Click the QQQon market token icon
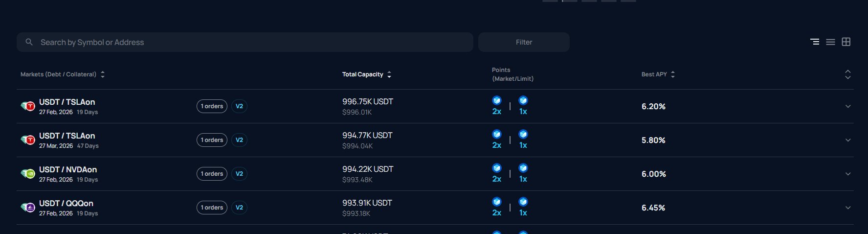 pos(28,208)
